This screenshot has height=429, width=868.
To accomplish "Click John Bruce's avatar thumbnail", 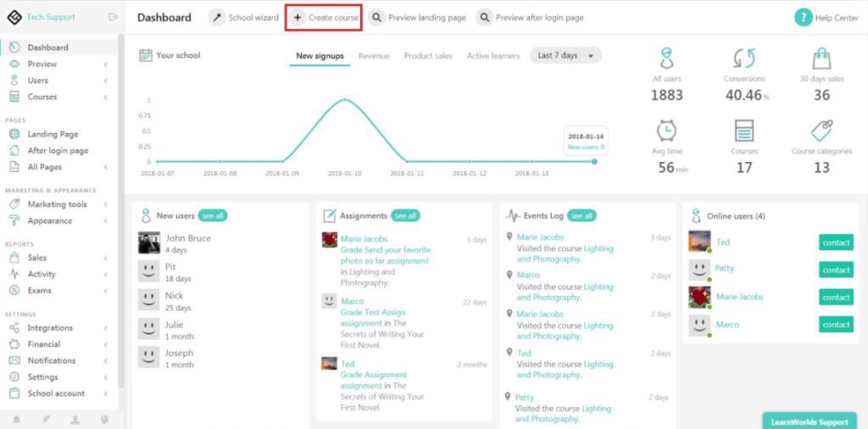I will pyautogui.click(x=149, y=242).
